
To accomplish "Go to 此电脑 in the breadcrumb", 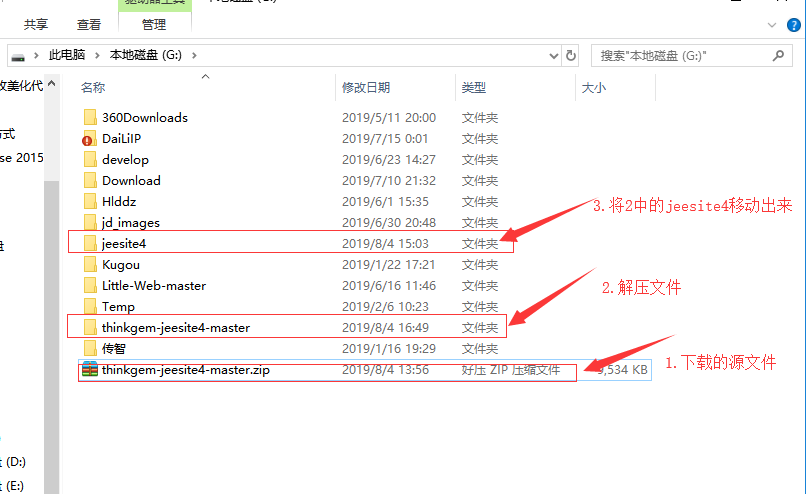I will tap(67, 55).
